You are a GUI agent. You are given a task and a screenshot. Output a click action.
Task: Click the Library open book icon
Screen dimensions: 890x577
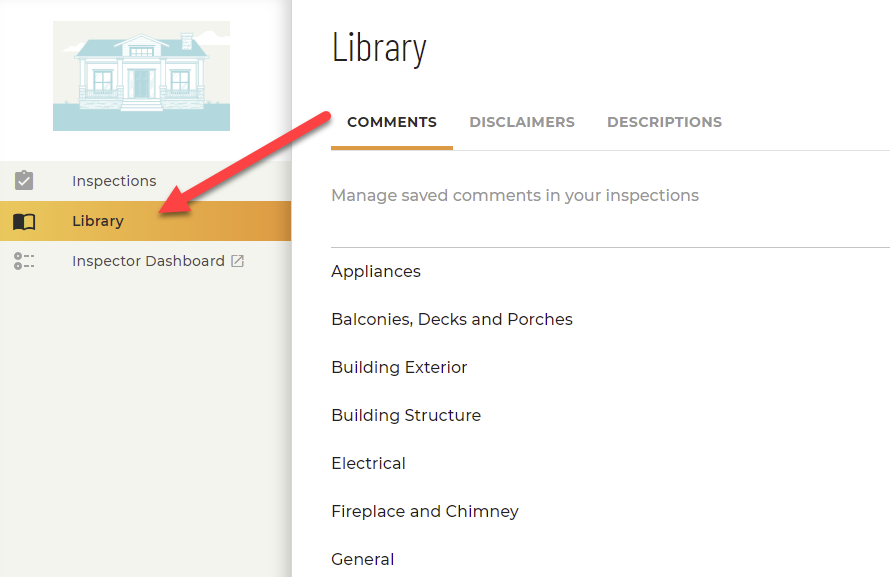24,222
